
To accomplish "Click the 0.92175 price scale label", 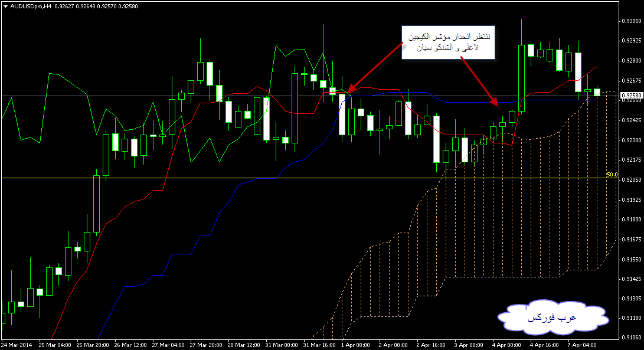I will coord(632,160).
